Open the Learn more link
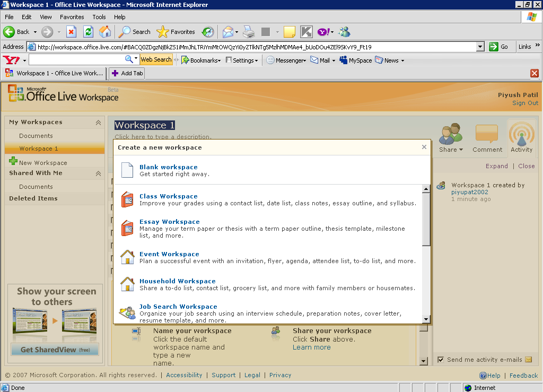Image resolution: width=543 pixels, height=392 pixels. [311, 347]
